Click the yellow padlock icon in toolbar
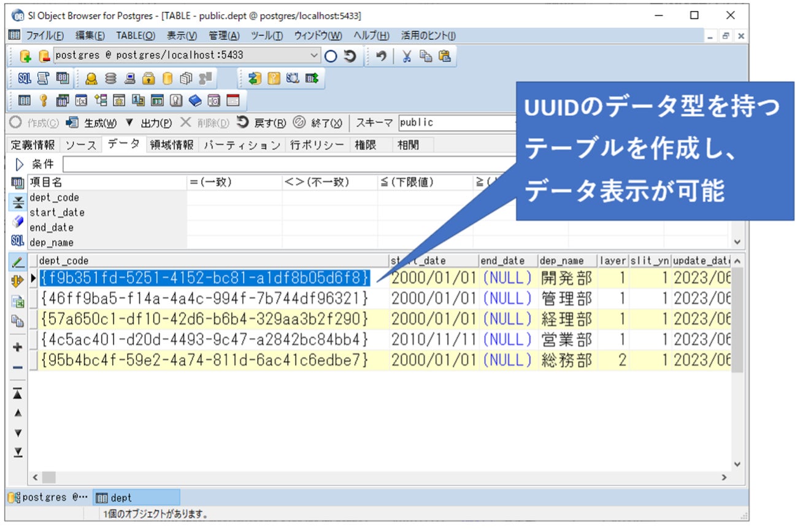The image size is (800, 532). point(148,79)
